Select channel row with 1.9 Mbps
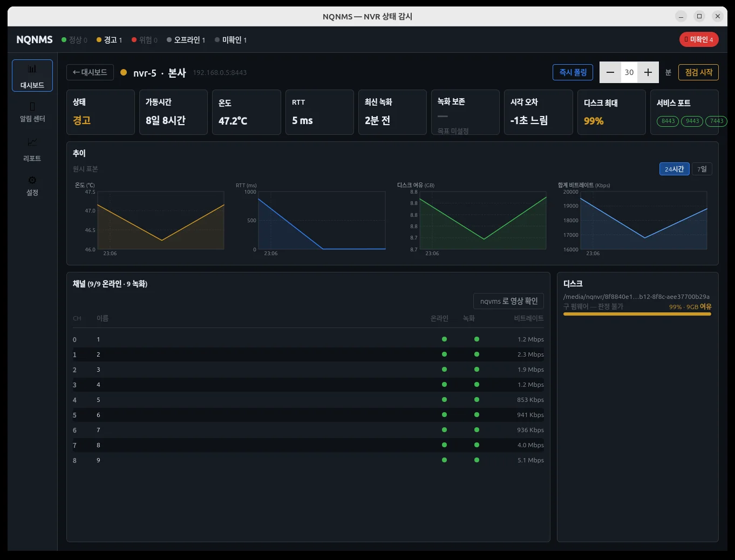 tap(308, 370)
